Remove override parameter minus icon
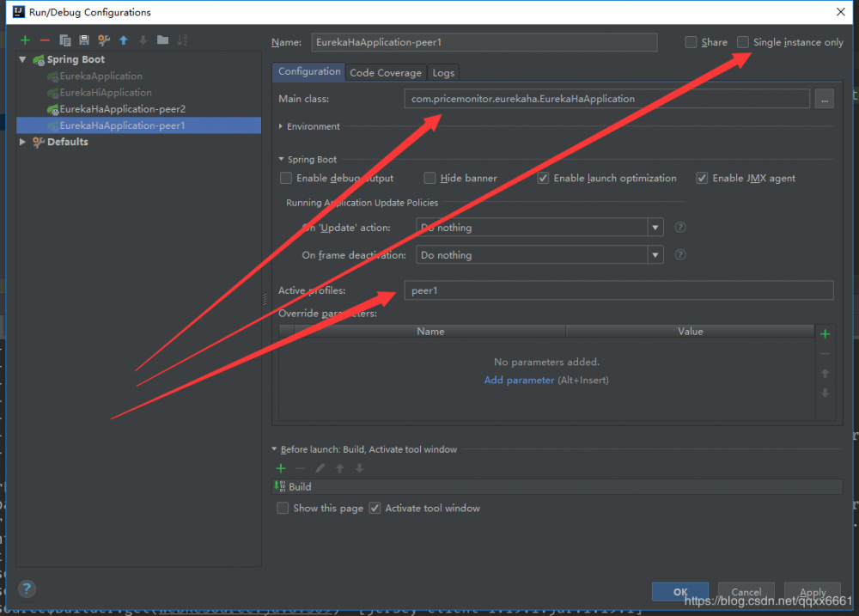This screenshot has width=859, height=616. 825,354
